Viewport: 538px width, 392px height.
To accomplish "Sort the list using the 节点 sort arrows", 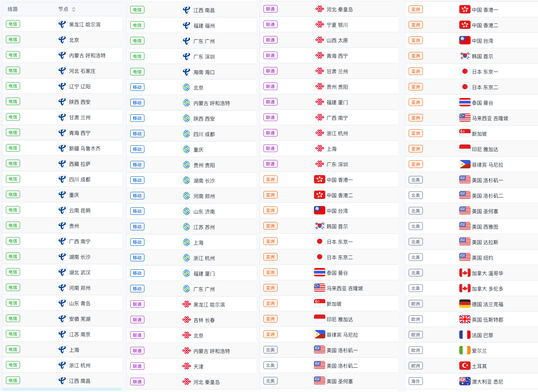I will (74, 9).
